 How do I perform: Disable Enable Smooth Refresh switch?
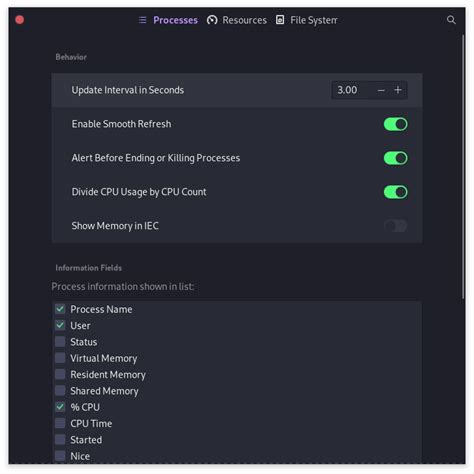pos(395,124)
